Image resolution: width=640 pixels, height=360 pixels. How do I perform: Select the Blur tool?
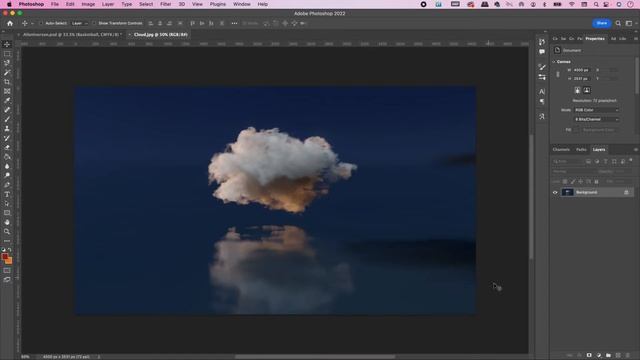coord(7,166)
